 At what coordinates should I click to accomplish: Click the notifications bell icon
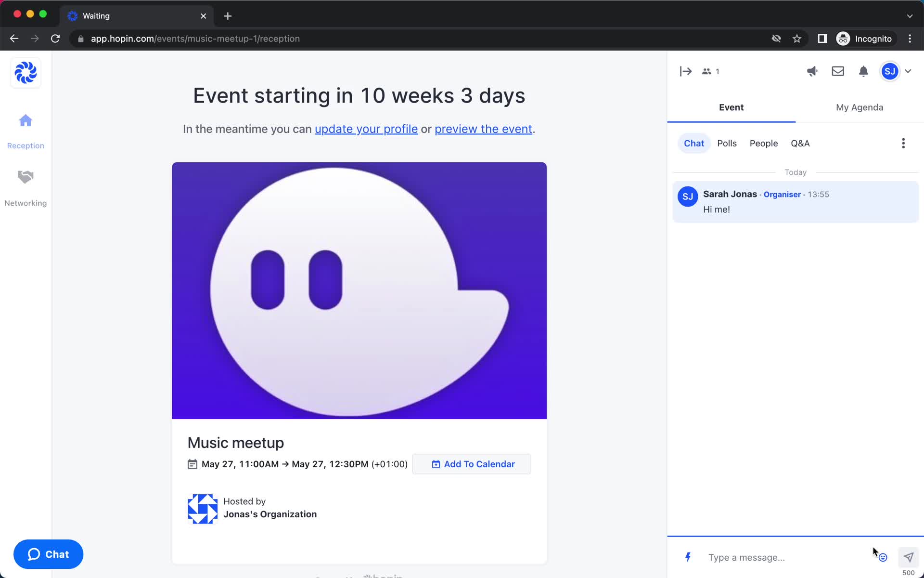click(863, 71)
